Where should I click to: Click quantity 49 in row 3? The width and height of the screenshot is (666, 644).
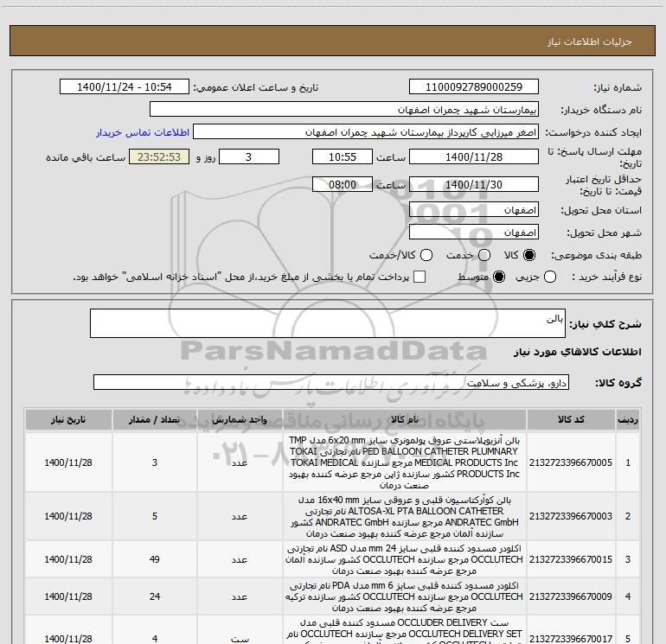(155, 559)
